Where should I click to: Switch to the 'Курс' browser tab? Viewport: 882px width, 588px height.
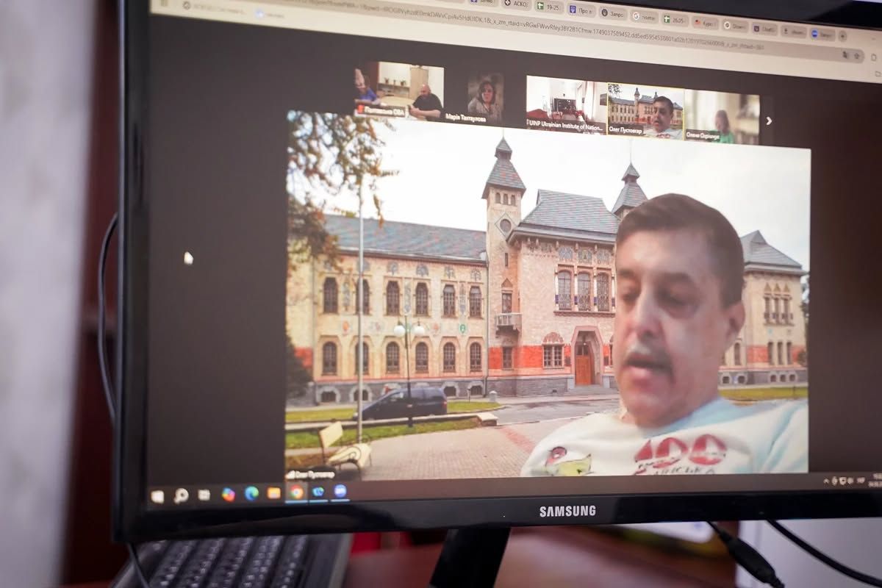[706, 22]
